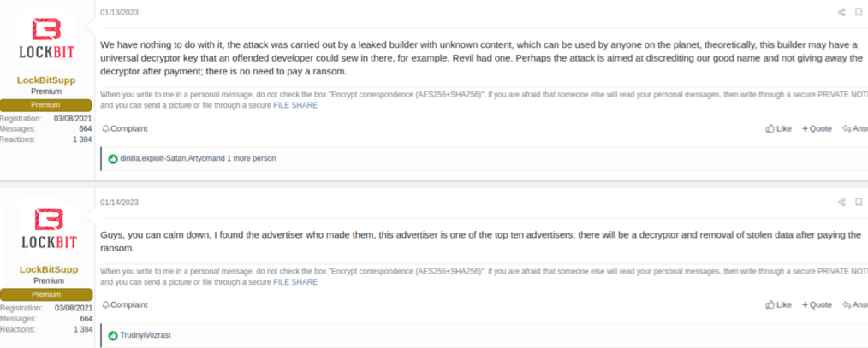The image size is (868, 348).
Task: Click the 01/13/2023 post date permalink
Action: [x=119, y=12]
